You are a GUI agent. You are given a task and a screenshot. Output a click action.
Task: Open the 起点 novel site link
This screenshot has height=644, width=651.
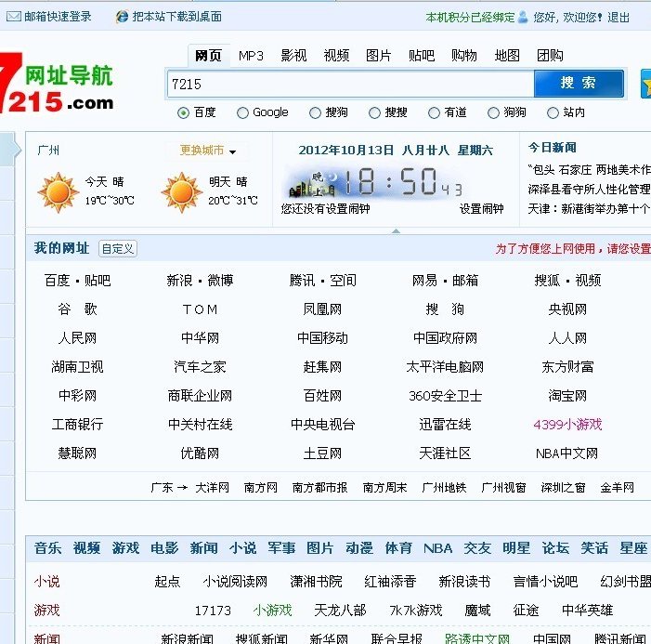(167, 581)
